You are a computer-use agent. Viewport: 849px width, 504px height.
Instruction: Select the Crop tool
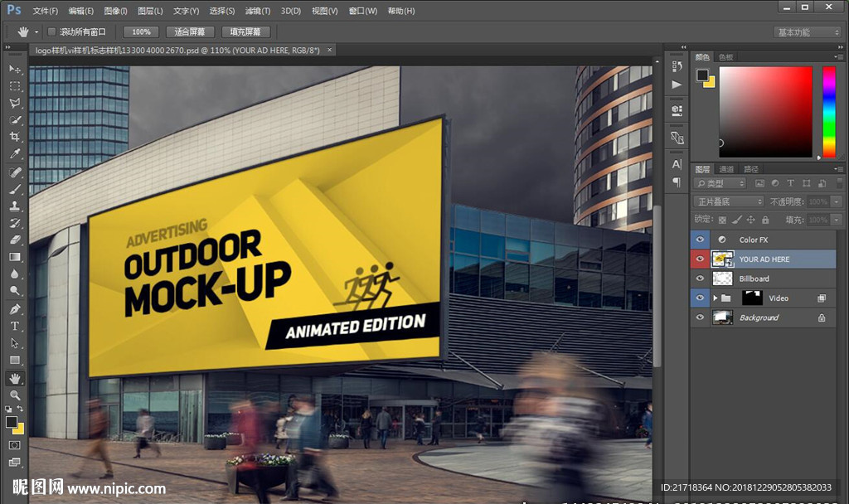click(x=15, y=137)
